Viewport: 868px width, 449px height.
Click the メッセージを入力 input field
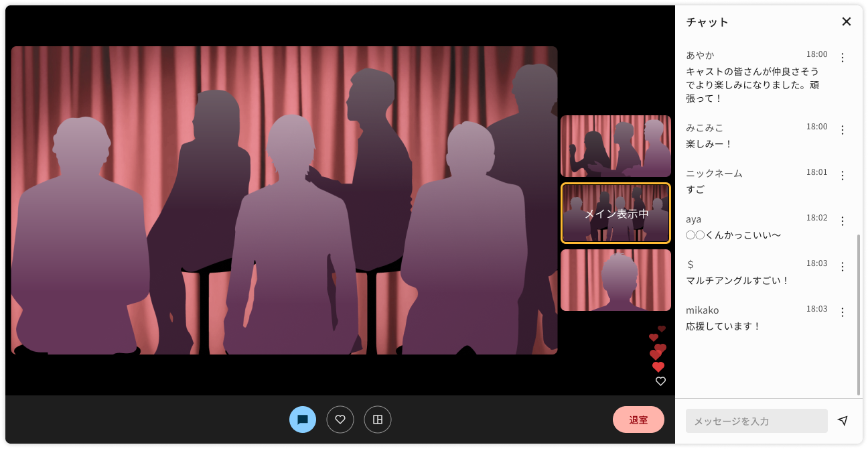click(x=755, y=420)
